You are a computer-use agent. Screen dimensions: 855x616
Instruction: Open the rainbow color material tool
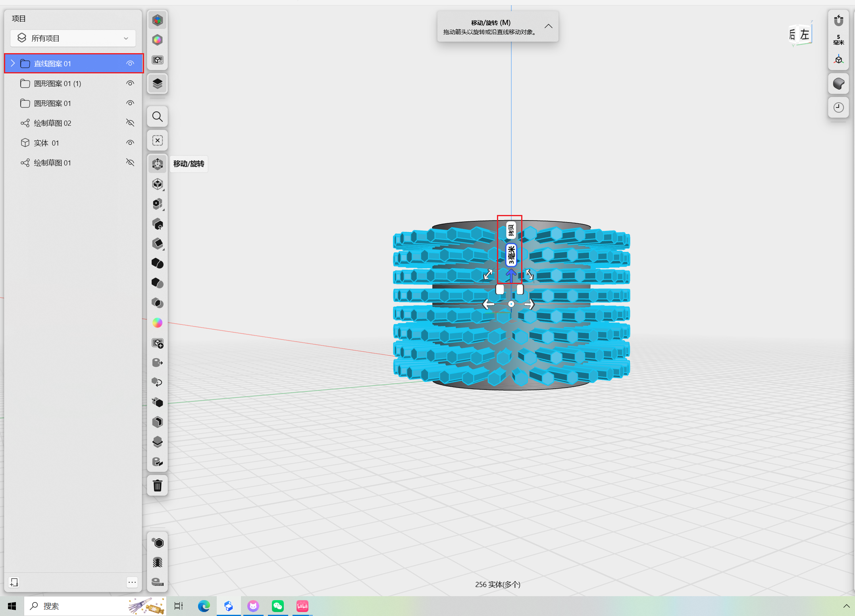tap(158, 323)
